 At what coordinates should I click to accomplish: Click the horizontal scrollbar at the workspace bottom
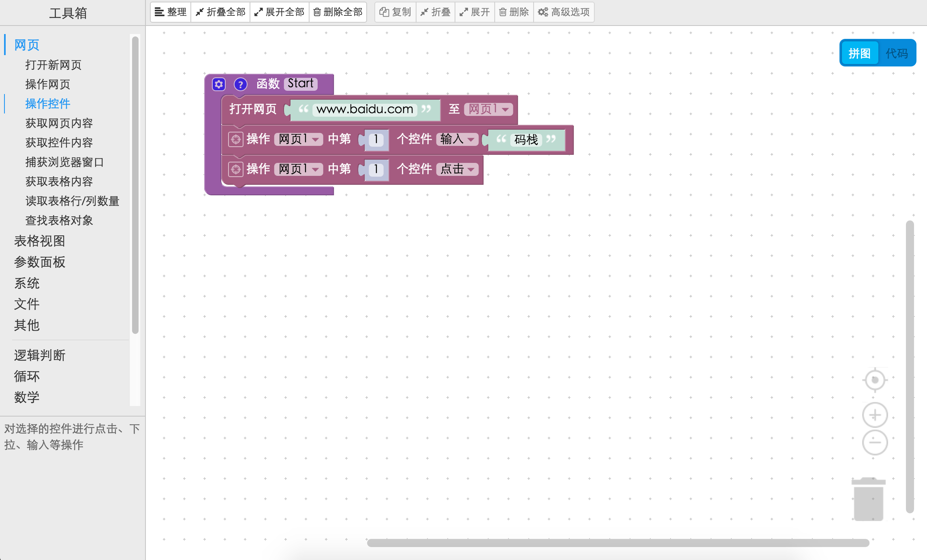pos(617,543)
